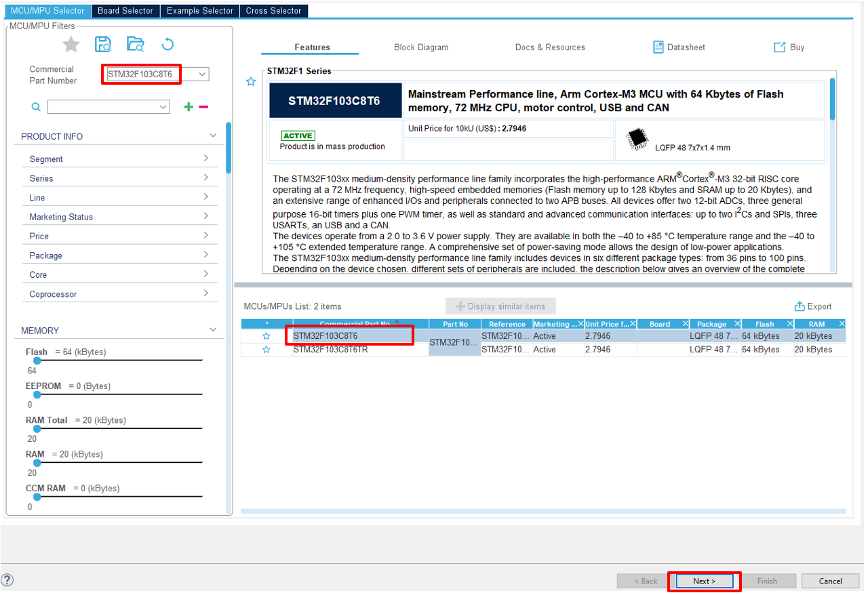868x595 pixels.
Task: Click the load filter folder icon
Action: tap(136, 45)
